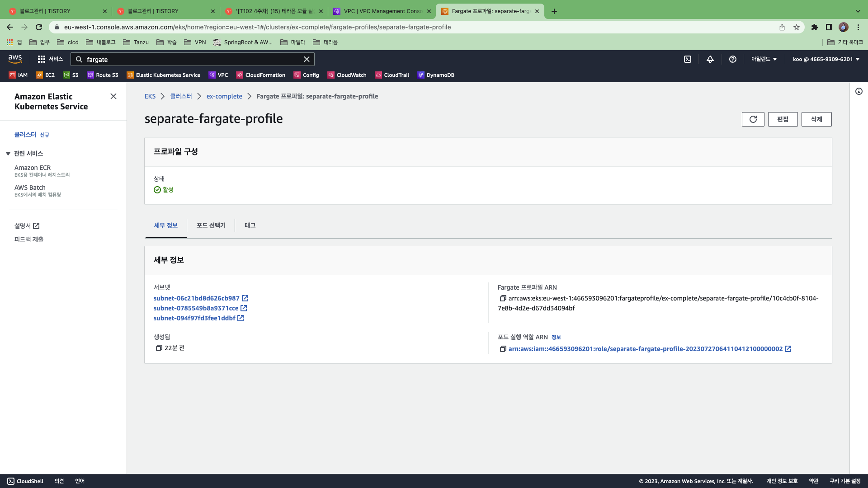
Task: Click the delete profile button
Action: coord(816,119)
